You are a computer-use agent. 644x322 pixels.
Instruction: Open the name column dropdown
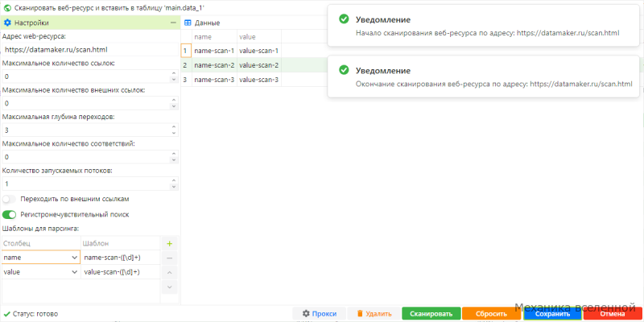tap(75, 258)
